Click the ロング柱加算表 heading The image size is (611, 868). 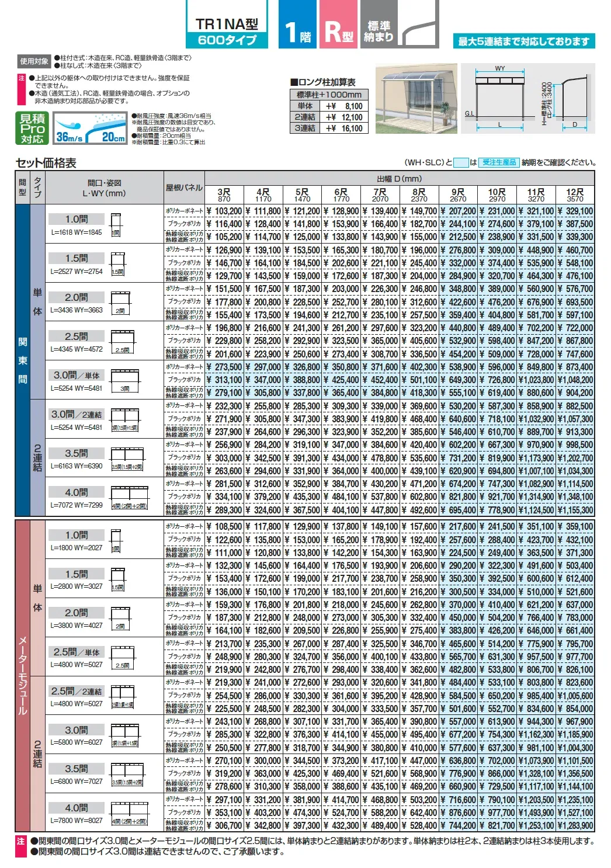click(x=323, y=82)
